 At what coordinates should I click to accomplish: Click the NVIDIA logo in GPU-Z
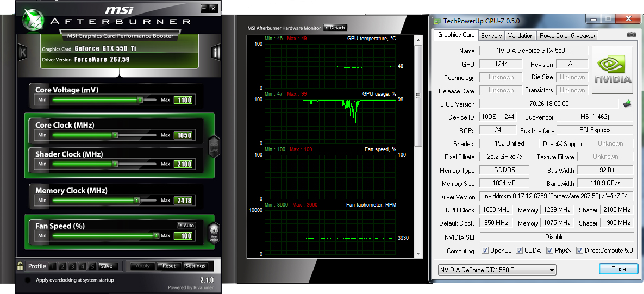614,70
